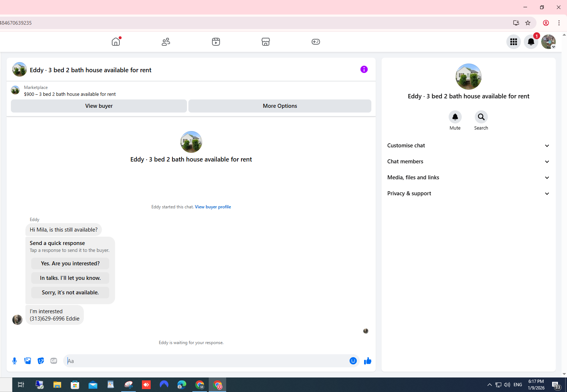The height and width of the screenshot is (392, 567).
Task: Click the install app icon in address bar
Action: 516,23
